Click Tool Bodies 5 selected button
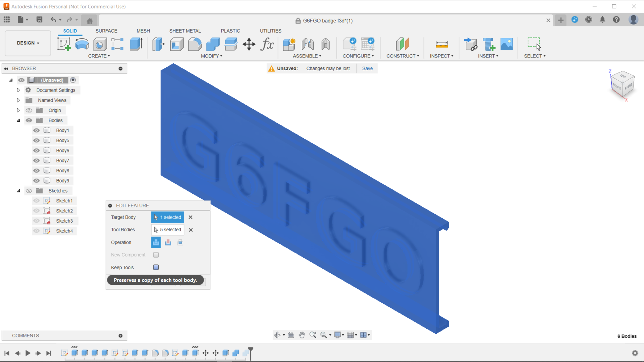Screen dimensions: 644x362 click(167, 230)
